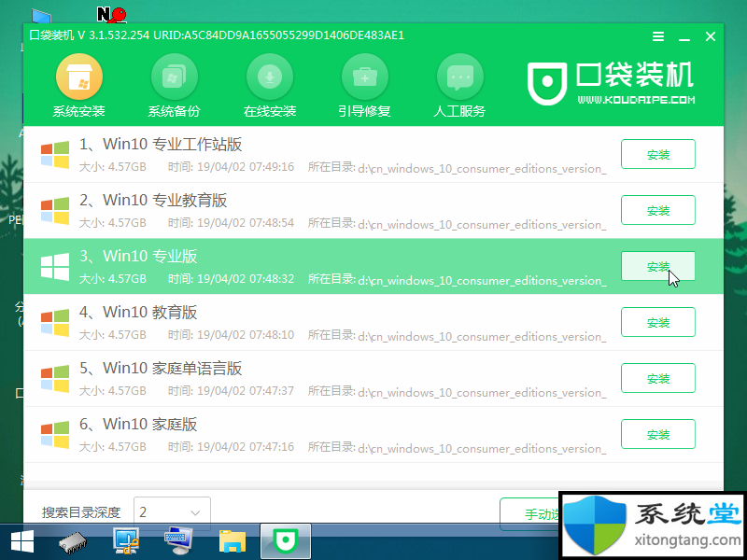Open the network connection taskbar icon
This screenshot has width=747, height=560.
click(x=126, y=542)
